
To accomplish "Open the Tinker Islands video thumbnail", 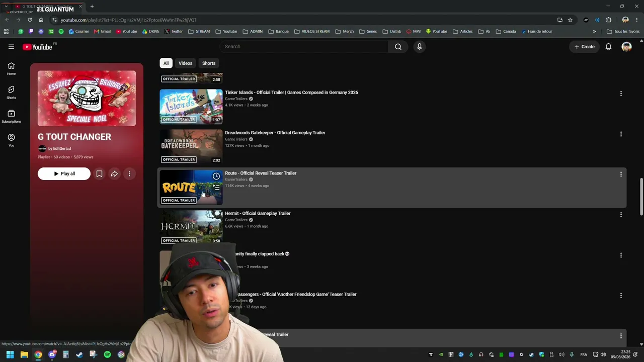I will [191, 106].
